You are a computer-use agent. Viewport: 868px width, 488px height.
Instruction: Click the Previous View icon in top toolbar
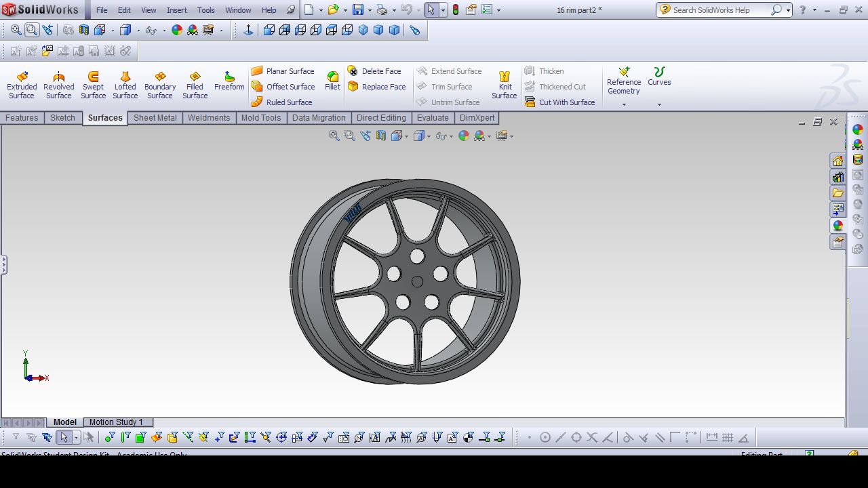tap(47, 30)
